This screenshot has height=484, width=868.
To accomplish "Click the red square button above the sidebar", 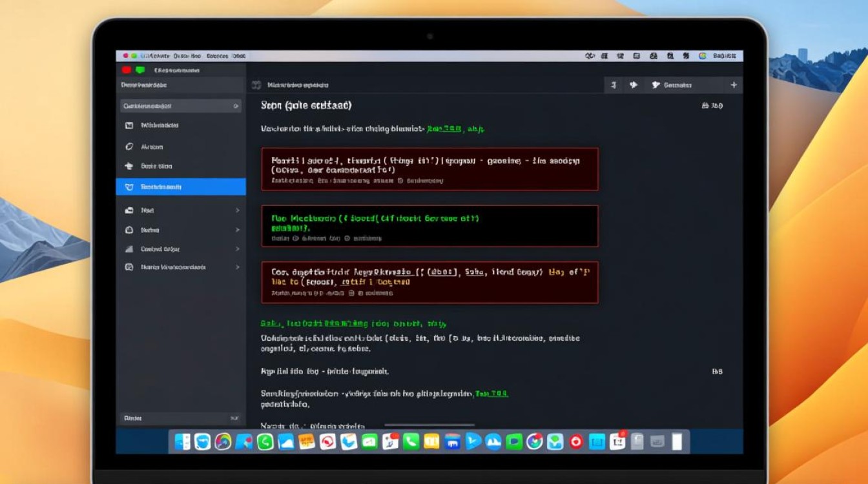I will click(x=126, y=70).
